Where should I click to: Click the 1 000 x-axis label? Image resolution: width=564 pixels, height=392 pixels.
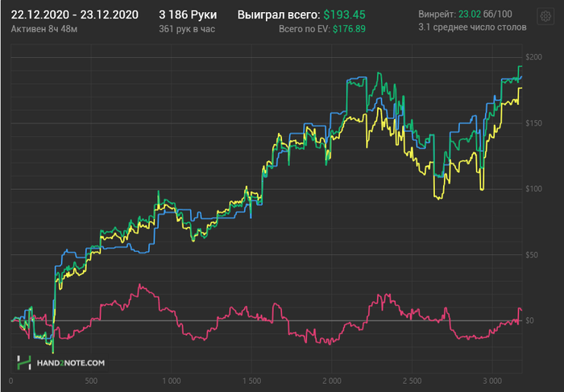coord(171,381)
